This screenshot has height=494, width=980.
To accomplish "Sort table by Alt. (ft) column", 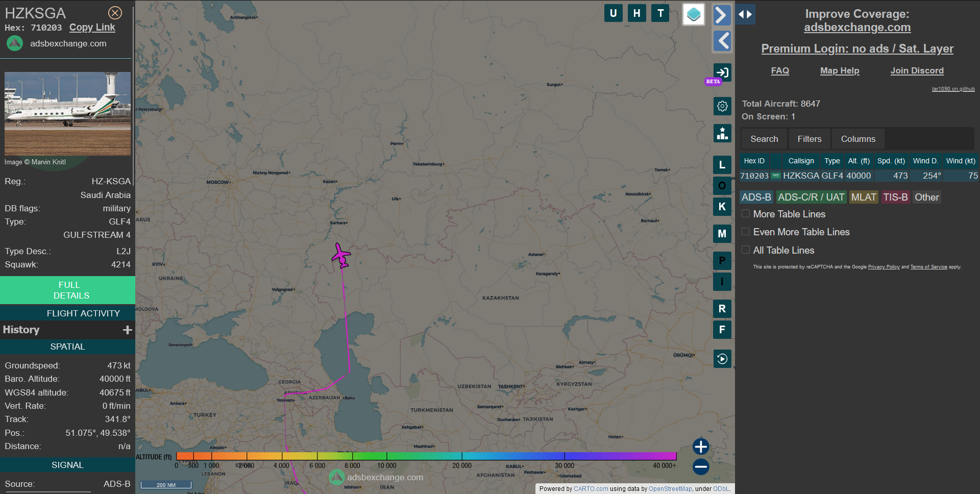I will click(859, 161).
